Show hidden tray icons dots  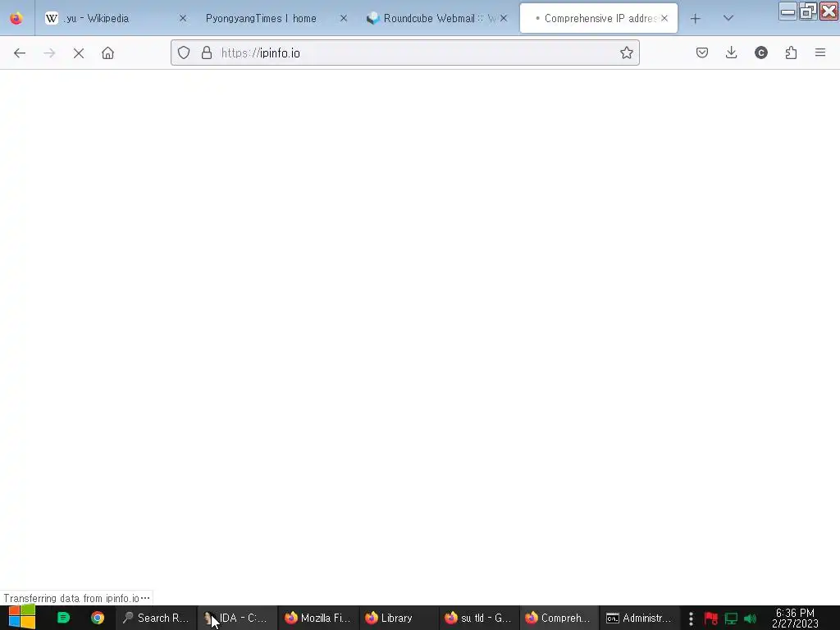tap(691, 619)
